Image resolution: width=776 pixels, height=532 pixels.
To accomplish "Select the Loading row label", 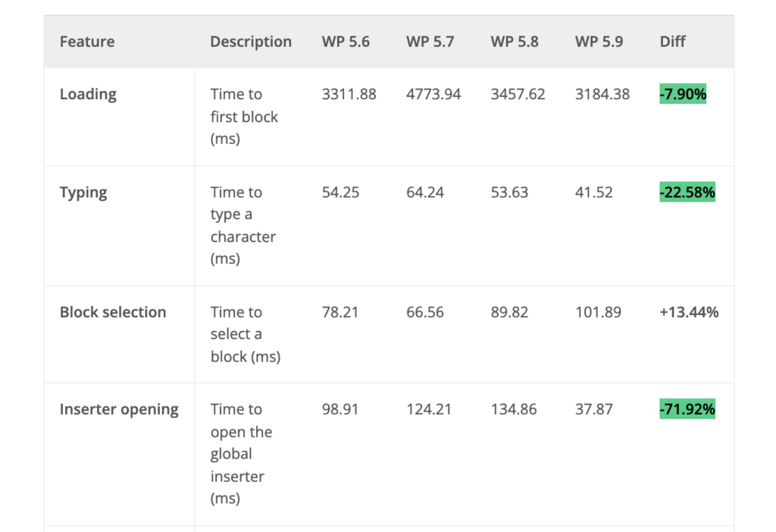I will pyautogui.click(x=88, y=95).
